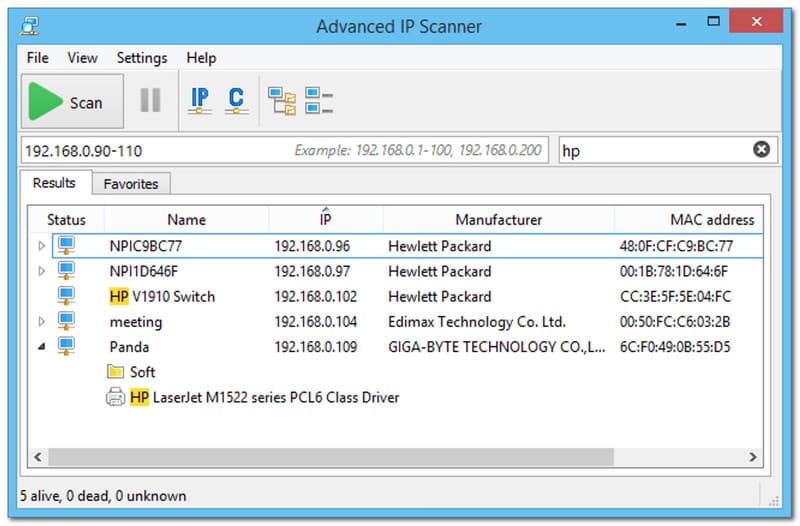The width and height of the screenshot is (800, 526).
Task: Sort by Manufacturer column header
Action: point(498,220)
